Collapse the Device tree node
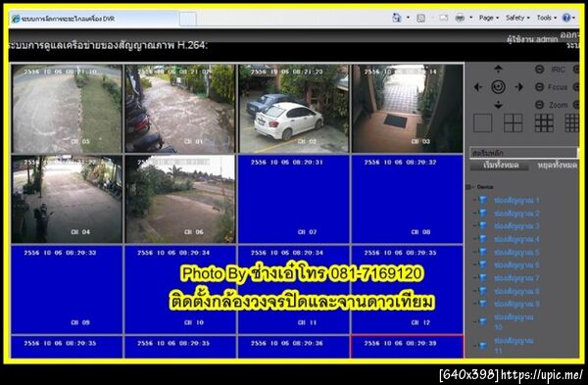 click(468, 187)
